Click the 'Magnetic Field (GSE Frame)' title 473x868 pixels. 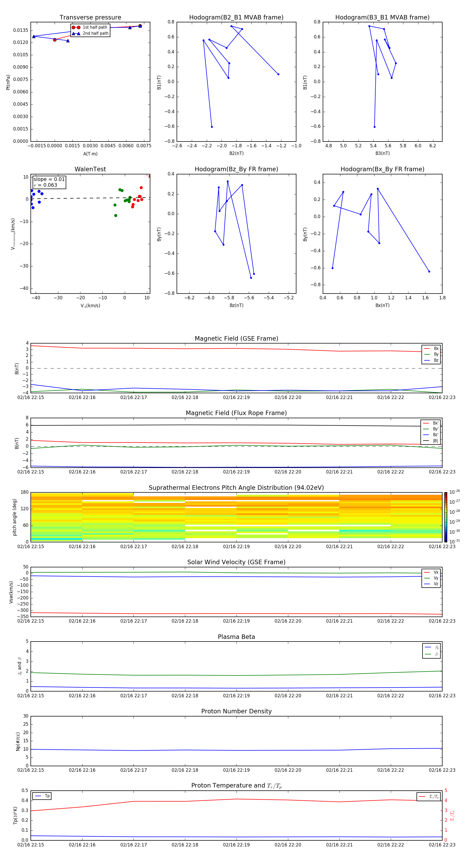click(236, 339)
